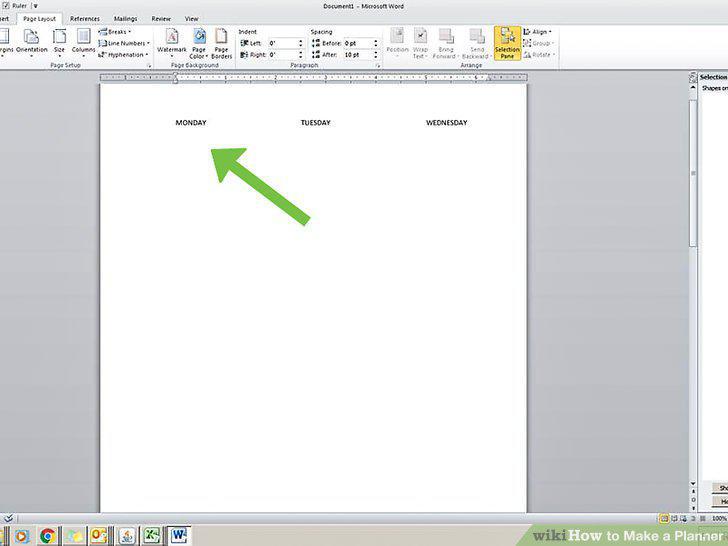Viewport: 728px width, 546px height.
Task: Switch to the View tab
Action: pyautogui.click(x=191, y=19)
